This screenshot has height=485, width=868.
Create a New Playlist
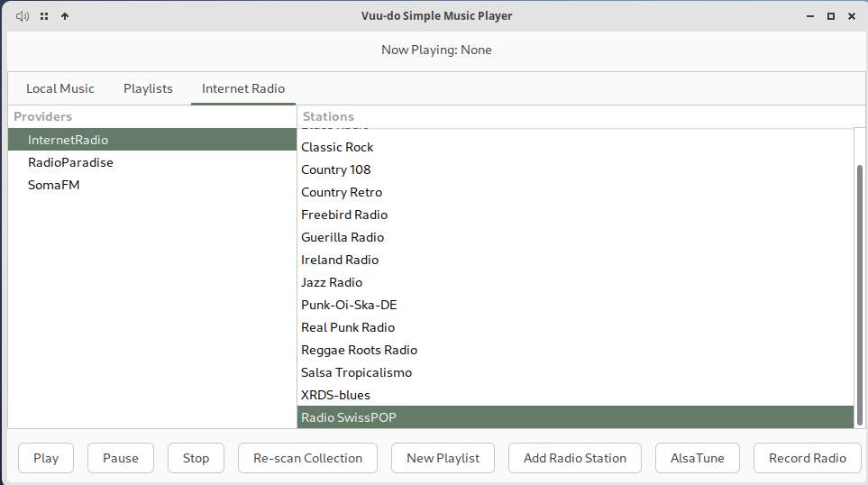pos(443,458)
